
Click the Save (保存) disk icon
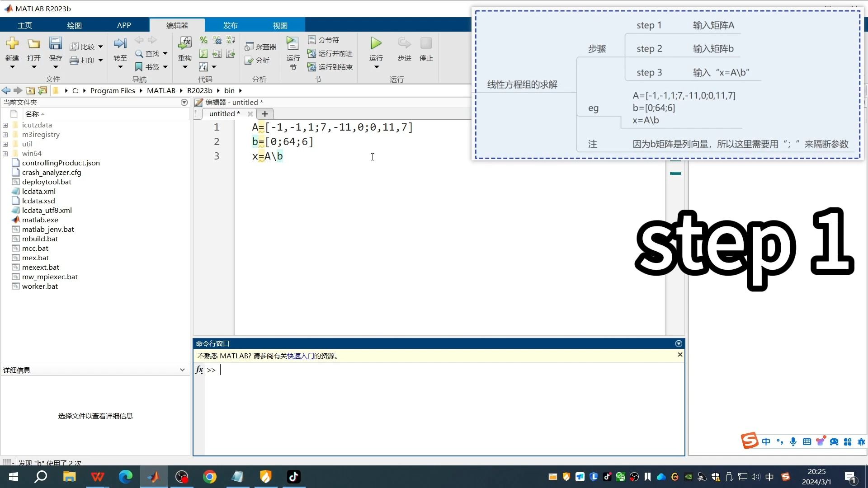55,43
